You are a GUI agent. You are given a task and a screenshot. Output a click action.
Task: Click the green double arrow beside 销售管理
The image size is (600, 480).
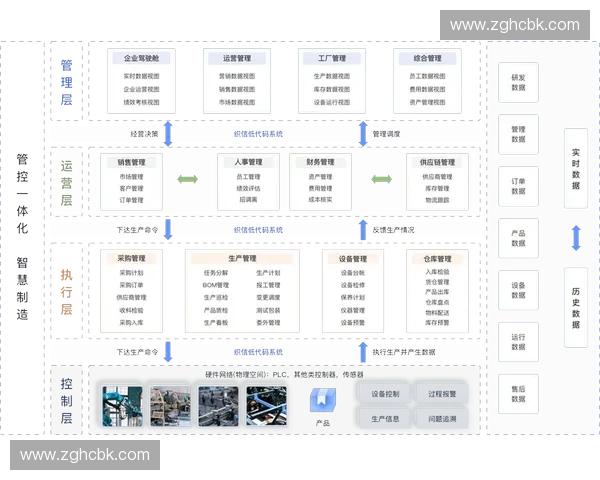pos(187,180)
